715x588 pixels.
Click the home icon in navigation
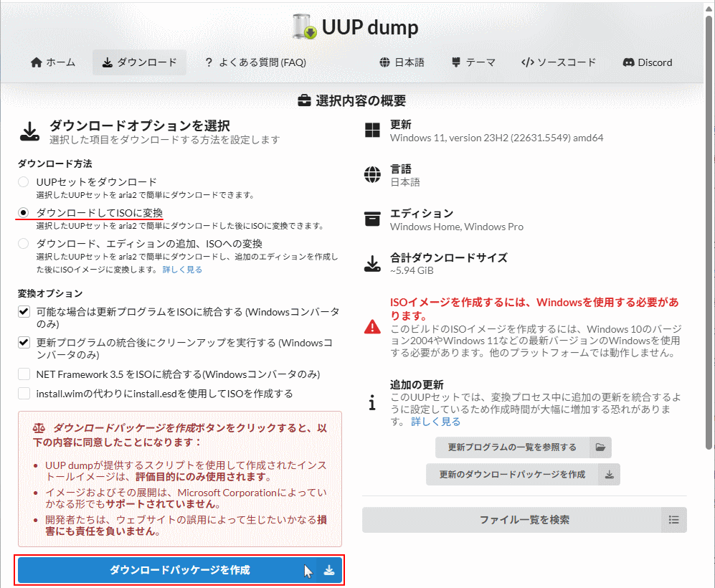pos(37,62)
